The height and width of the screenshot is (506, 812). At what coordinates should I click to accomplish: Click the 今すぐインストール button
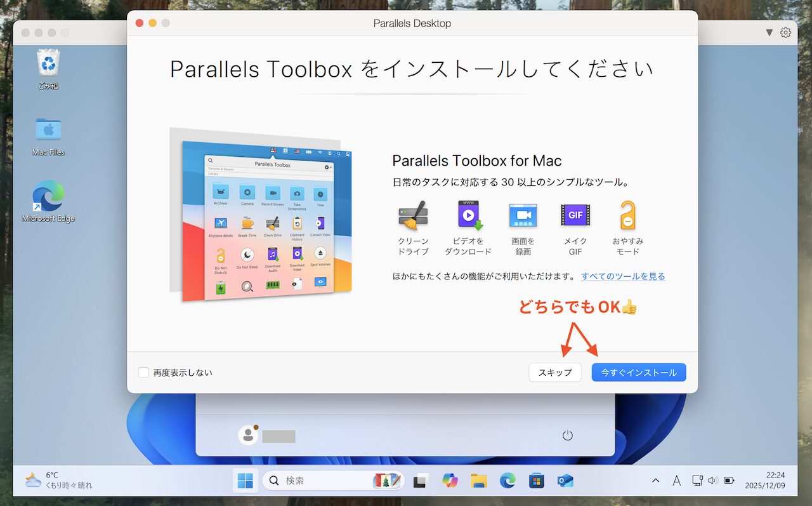click(x=638, y=373)
